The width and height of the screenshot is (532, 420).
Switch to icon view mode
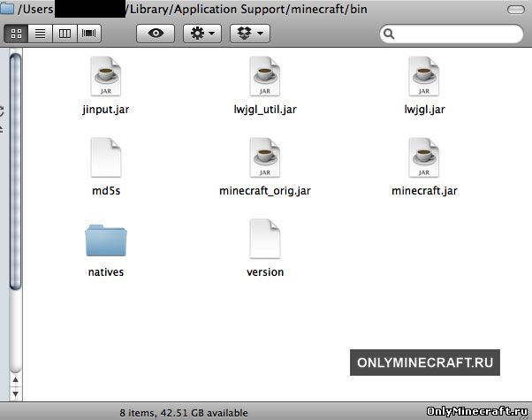tap(17, 33)
